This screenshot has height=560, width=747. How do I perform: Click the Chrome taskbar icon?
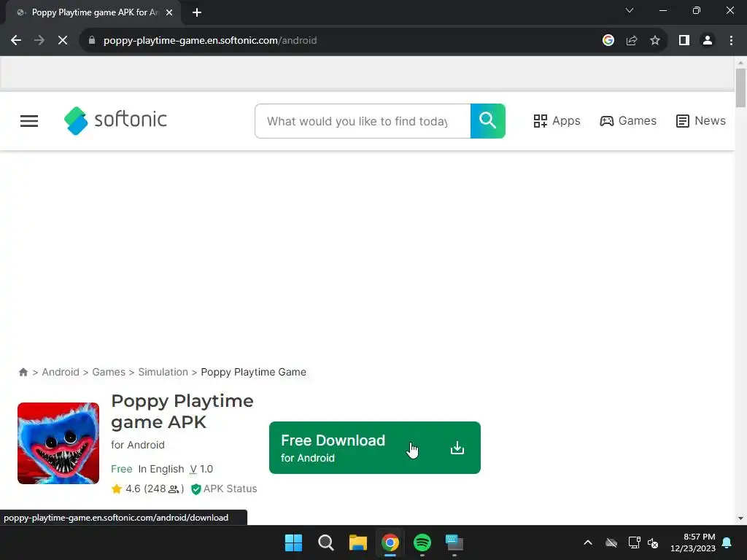[390, 542]
